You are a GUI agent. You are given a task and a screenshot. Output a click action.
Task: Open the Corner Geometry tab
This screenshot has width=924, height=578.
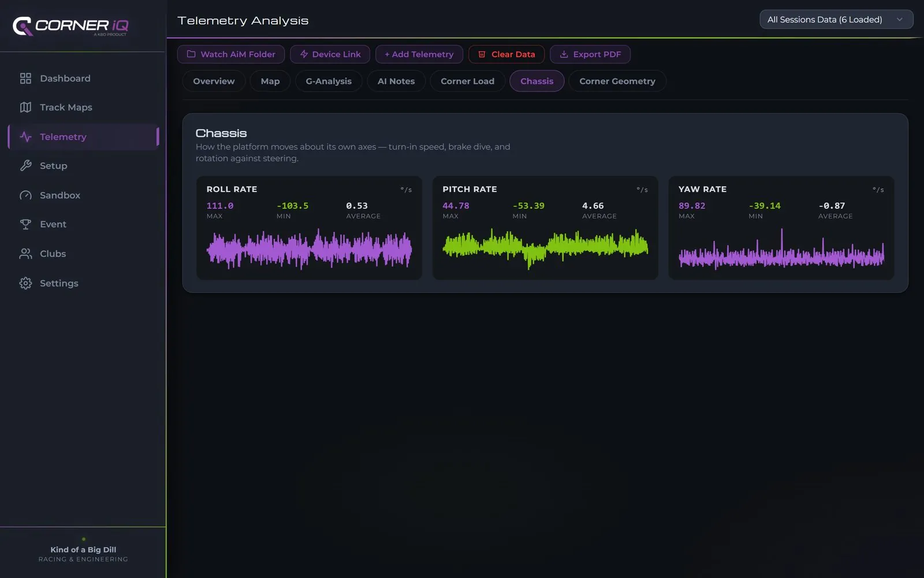pyautogui.click(x=617, y=81)
